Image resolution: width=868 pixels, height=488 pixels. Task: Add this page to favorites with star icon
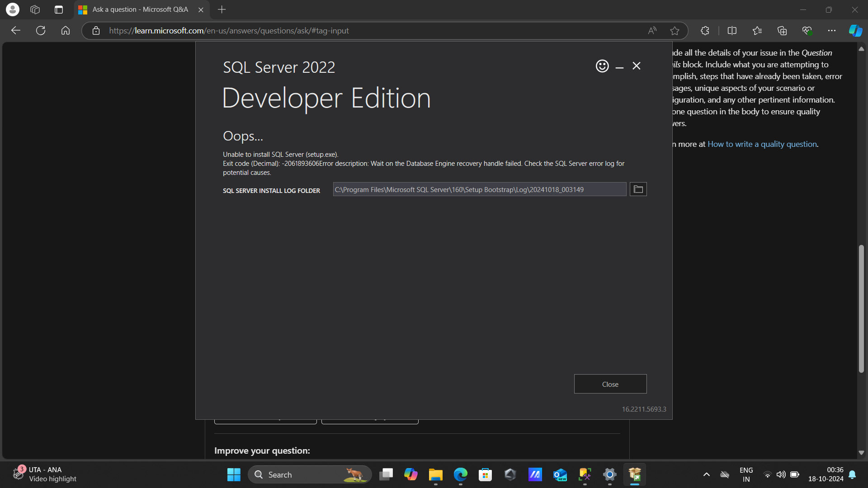point(675,31)
